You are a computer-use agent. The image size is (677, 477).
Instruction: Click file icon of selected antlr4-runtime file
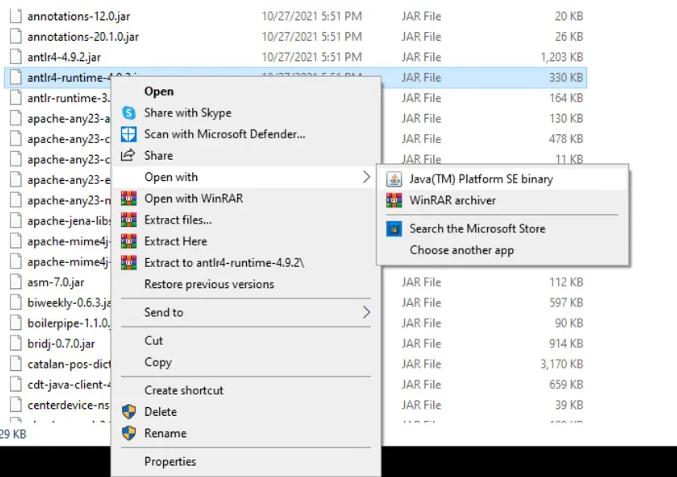pyautogui.click(x=16, y=78)
